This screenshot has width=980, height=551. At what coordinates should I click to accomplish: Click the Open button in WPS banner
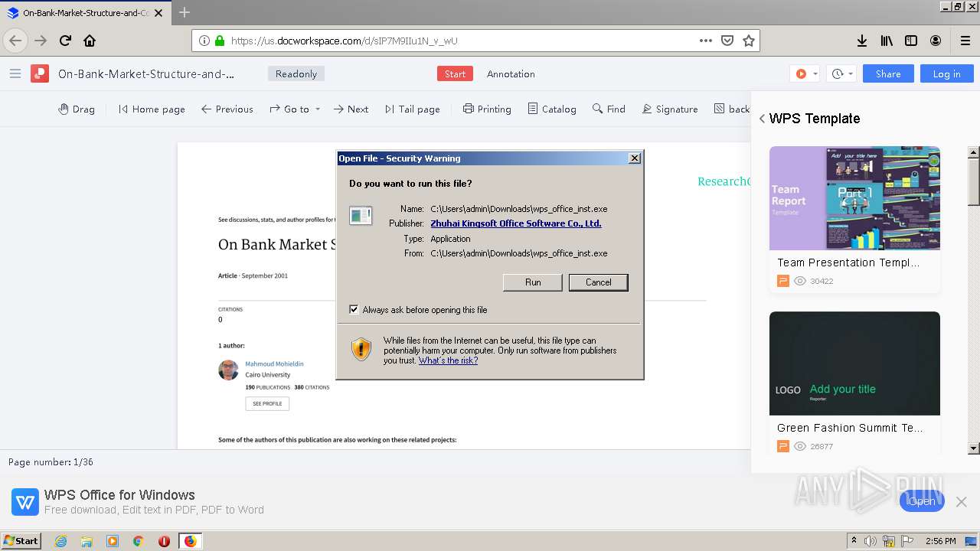pos(922,501)
